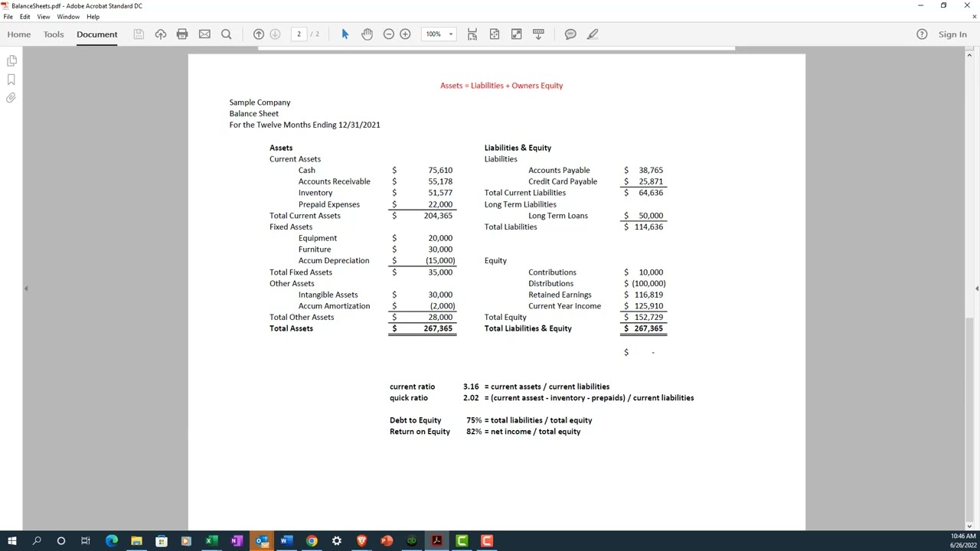Click the Sign In link

[952, 34]
